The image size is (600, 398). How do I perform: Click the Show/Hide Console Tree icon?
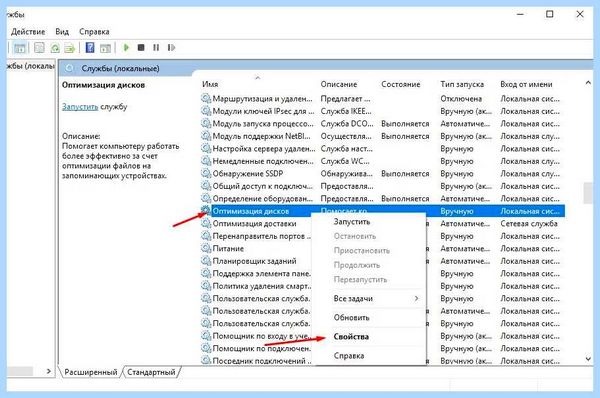pos(20,48)
